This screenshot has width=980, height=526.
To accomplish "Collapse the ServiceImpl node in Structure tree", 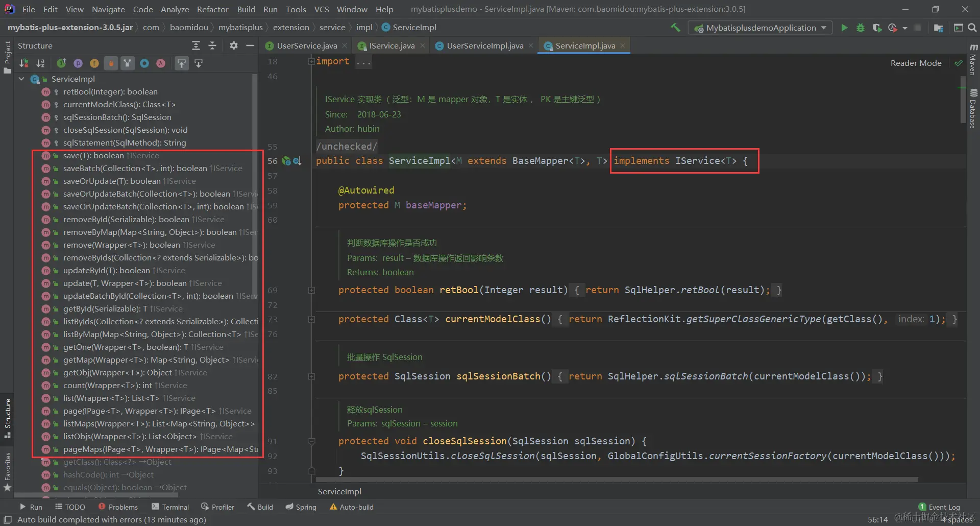I will pyautogui.click(x=21, y=79).
